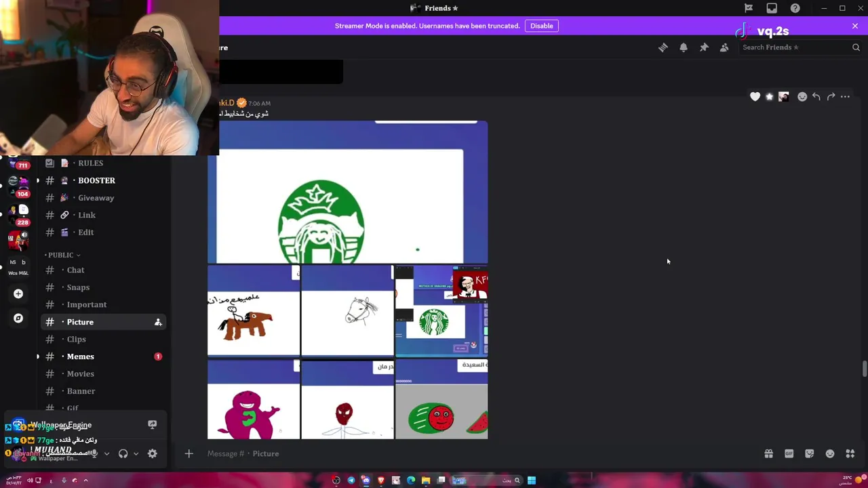
Task: Mute the microphone in user panel
Action: tap(94, 453)
